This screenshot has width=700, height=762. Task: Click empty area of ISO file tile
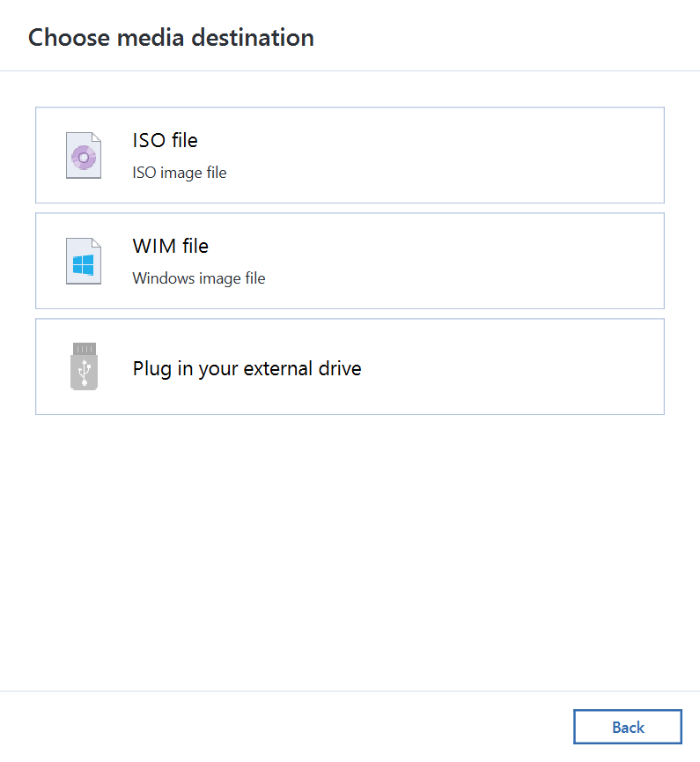[438, 155]
